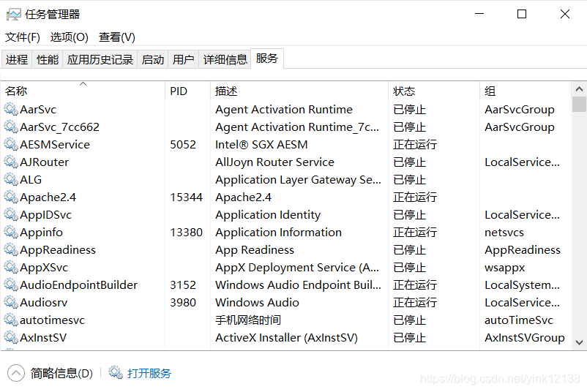Click the service icon beside autotimesvc
The height and width of the screenshot is (392, 587).
tap(11, 320)
